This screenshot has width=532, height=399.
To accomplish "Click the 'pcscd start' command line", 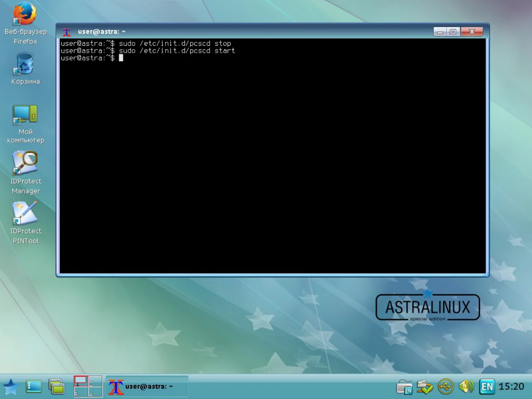I will pyautogui.click(x=148, y=51).
